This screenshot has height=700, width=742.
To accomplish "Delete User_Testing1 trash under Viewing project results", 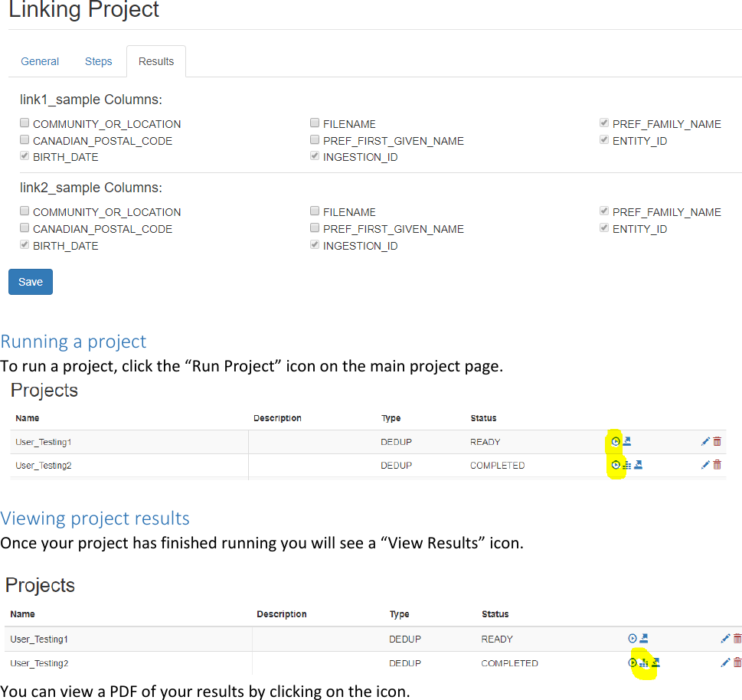I will pyautogui.click(x=737, y=639).
